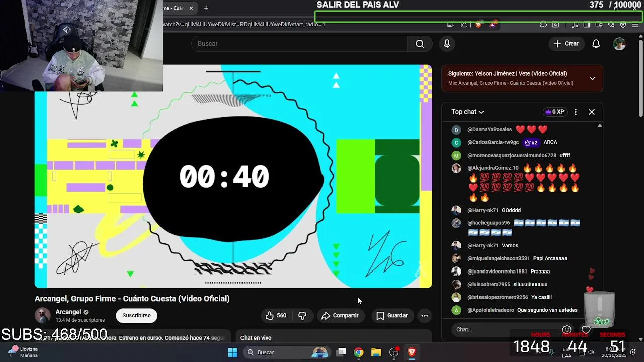Click the share page icon in address bar

point(464,24)
